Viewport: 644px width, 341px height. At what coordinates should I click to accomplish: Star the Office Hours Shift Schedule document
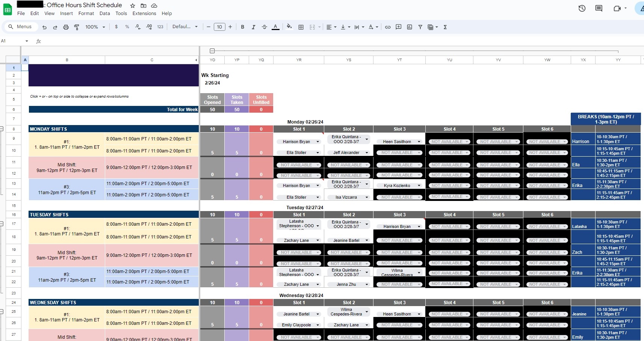tap(133, 6)
